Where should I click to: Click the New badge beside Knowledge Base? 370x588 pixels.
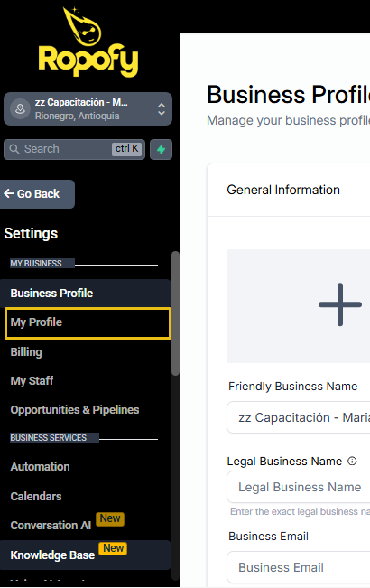pos(113,548)
